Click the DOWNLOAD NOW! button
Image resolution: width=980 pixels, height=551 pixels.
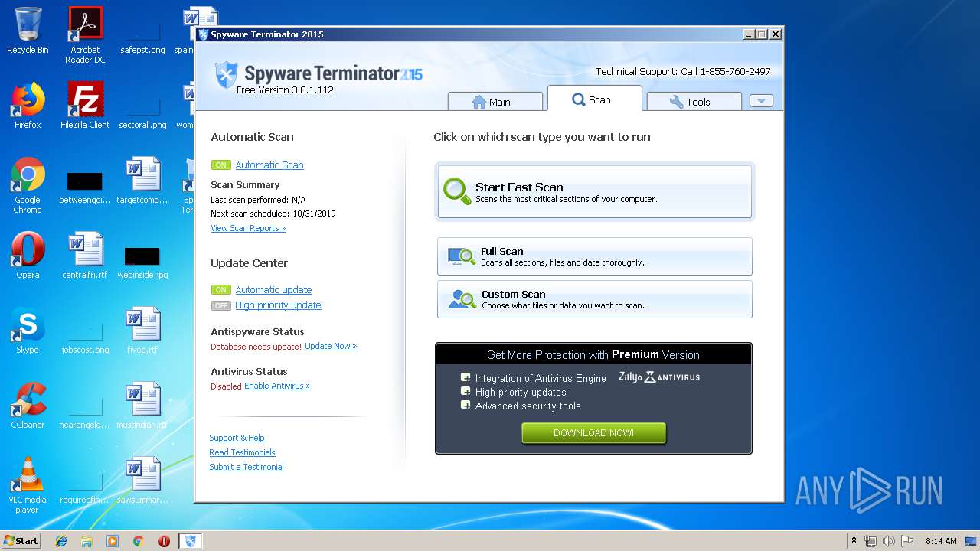(593, 433)
